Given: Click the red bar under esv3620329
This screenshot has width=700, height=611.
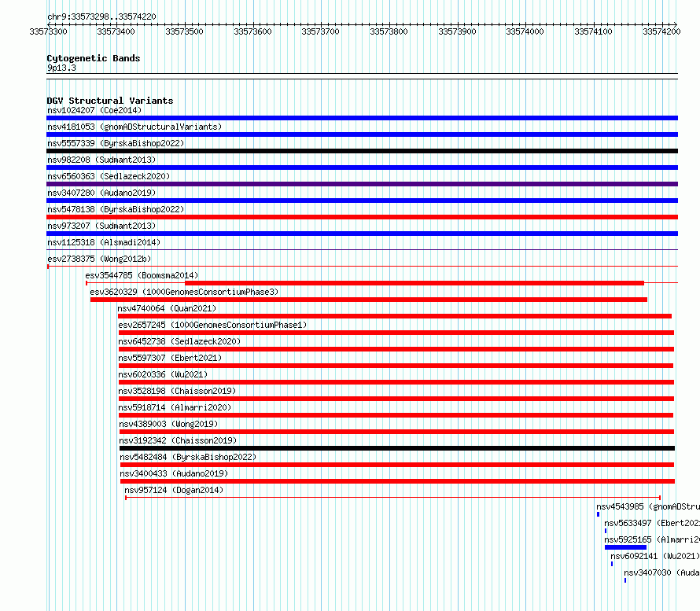Looking at the screenshot, I should pos(369,300).
